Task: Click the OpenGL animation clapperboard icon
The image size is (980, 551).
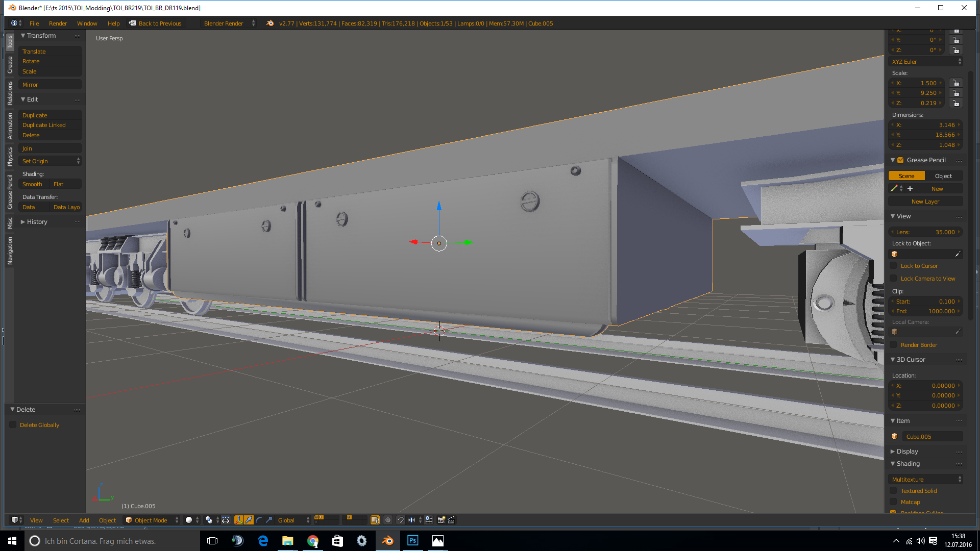Action: (451, 520)
